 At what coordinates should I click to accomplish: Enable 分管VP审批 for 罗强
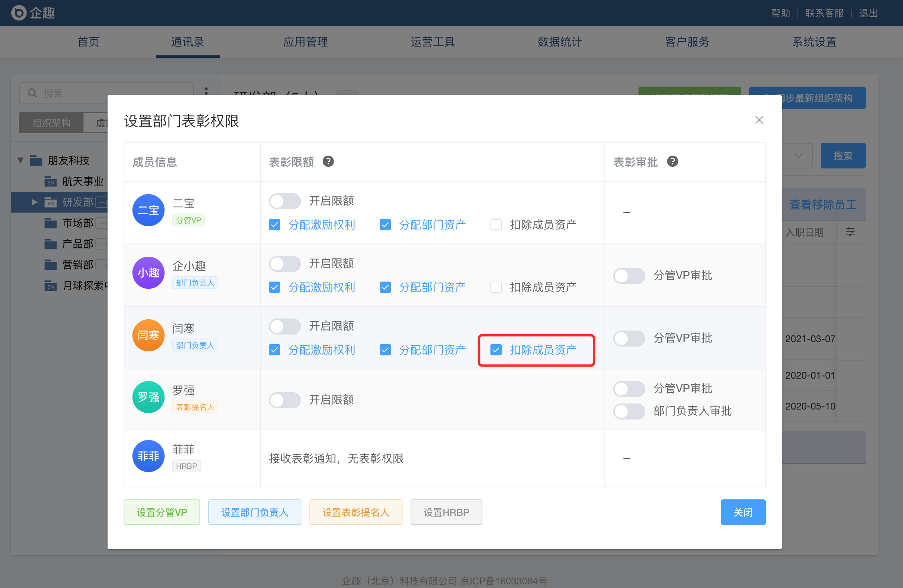pyautogui.click(x=629, y=389)
